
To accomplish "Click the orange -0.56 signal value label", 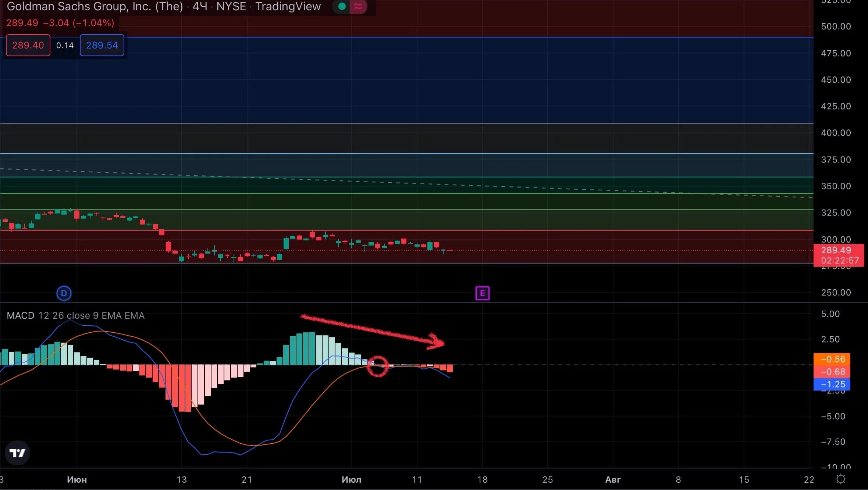I will pos(832,359).
